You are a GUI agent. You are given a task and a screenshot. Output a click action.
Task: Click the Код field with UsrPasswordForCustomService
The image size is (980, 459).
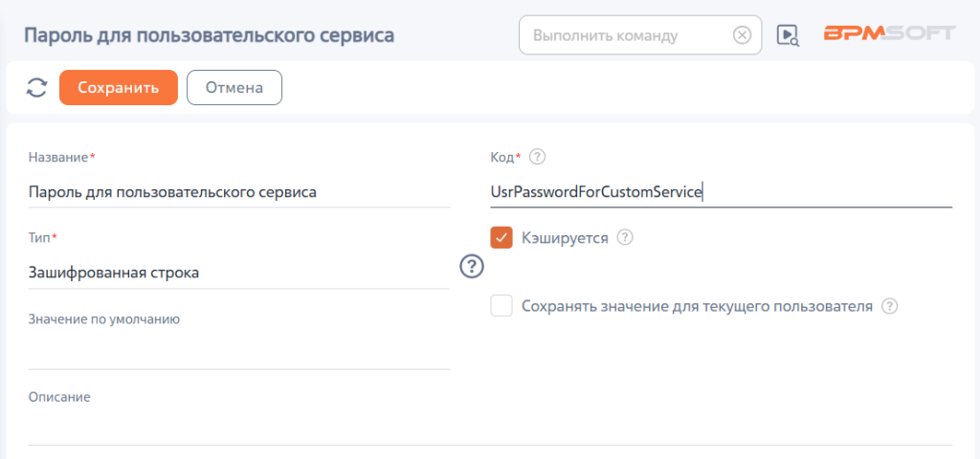point(722,192)
